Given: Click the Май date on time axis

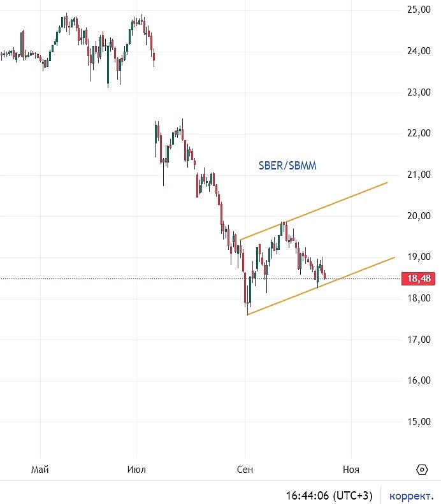Looking at the screenshot, I should 40,470.
